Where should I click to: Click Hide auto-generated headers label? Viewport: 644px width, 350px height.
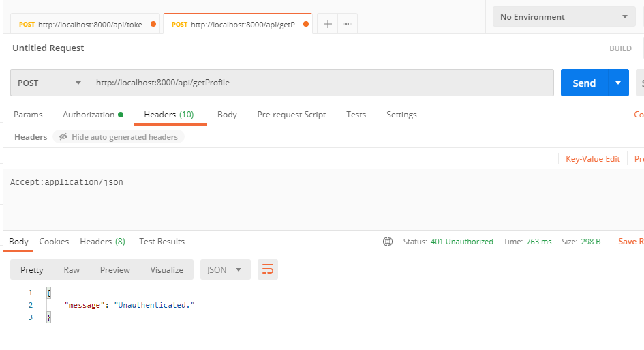click(x=125, y=137)
